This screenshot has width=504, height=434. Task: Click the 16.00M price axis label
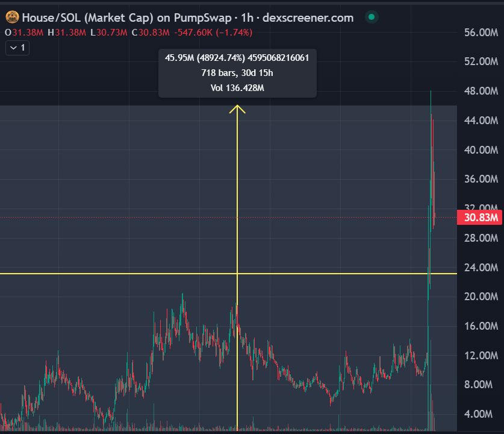481,326
